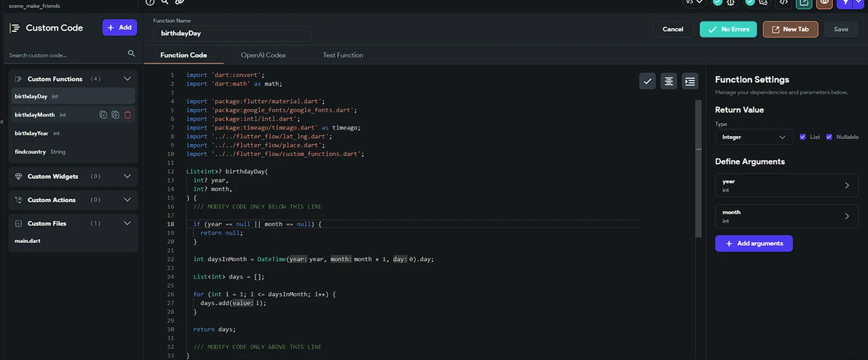Click the indent code icon above the editor
This screenshot has width=868, height=360.
(x=690, y=81)
